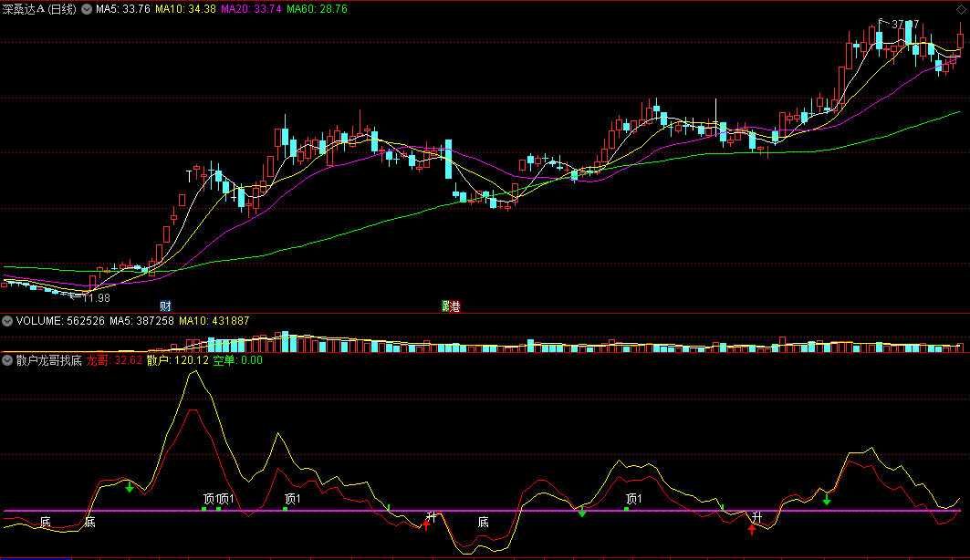
Task: Click the MA60: 28.76 moving average label
Action: 317,9
